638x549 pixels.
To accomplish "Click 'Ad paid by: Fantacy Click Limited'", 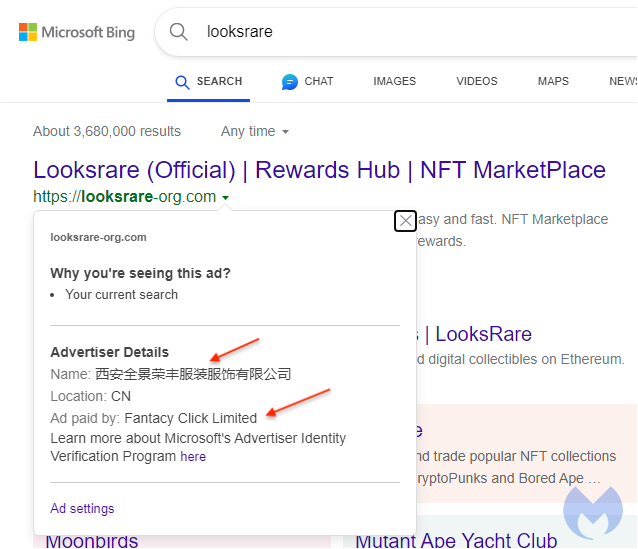I will 154,418.
